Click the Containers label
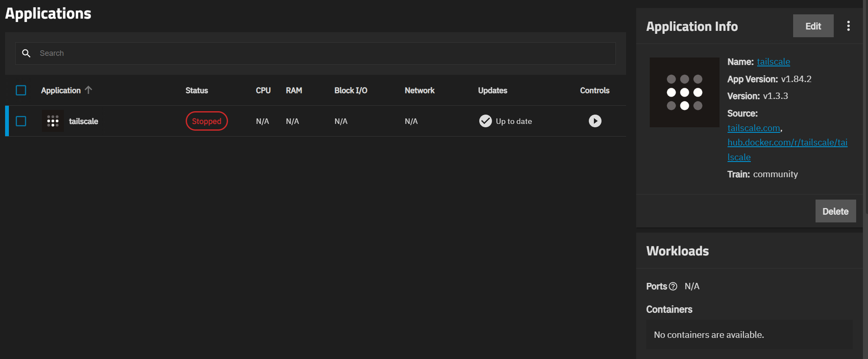This screenshot has width=868, height=359. (x=669, y=310)
